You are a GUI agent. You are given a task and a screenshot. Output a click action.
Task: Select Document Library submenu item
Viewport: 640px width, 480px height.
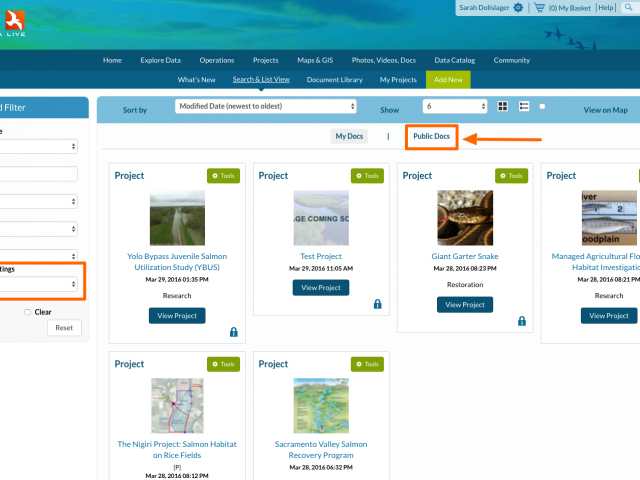335,80
